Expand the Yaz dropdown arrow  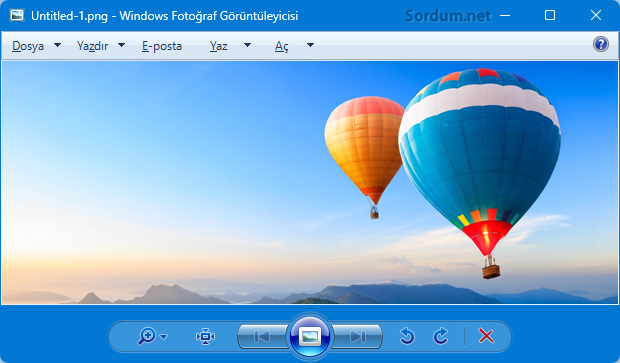pyautogui.click(x=247, y=45)
